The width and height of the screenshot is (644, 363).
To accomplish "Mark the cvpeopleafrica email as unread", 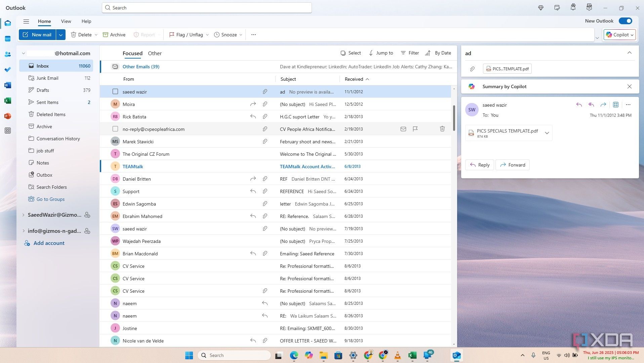I will click(x=403, y=129).
